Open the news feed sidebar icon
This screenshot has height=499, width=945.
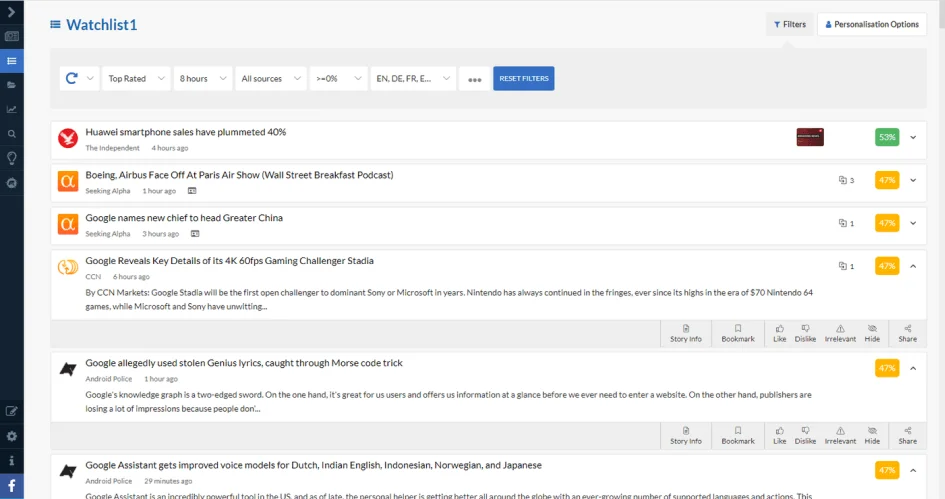coord(11,36)
